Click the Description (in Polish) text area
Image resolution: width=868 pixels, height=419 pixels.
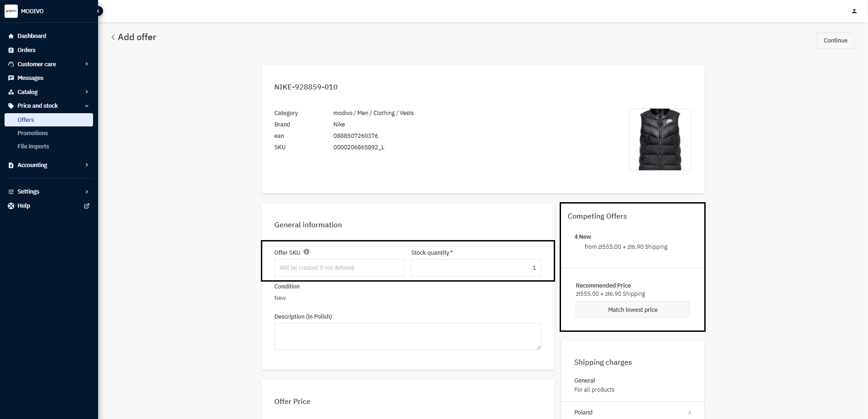[x=408, y=337]
